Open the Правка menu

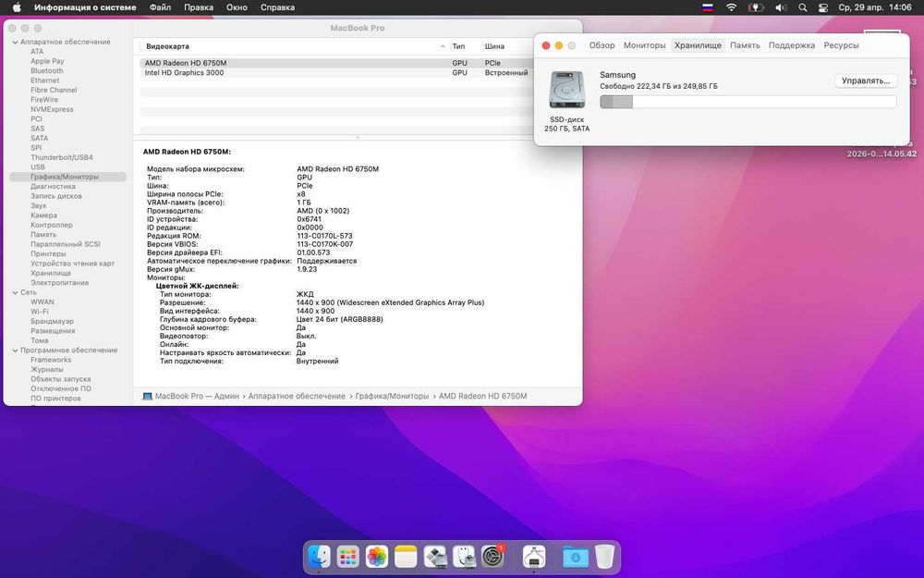coord(199,7)
